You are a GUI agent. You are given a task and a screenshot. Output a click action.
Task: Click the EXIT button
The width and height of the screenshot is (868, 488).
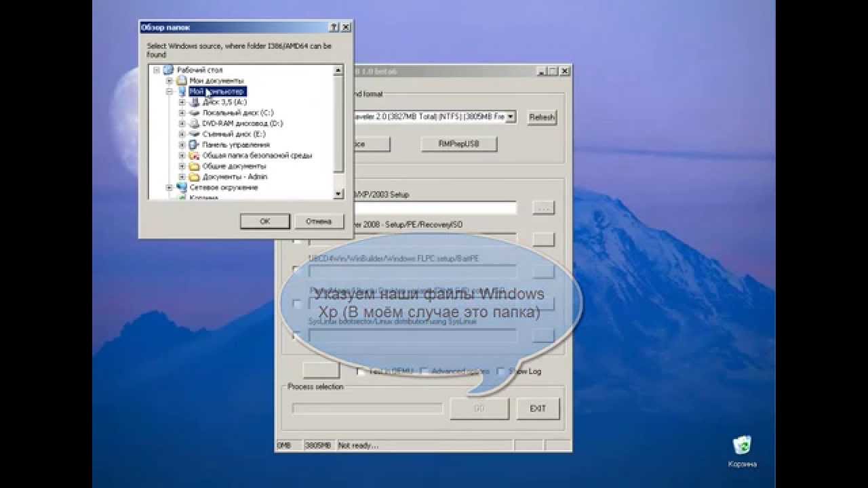(538, 409)
